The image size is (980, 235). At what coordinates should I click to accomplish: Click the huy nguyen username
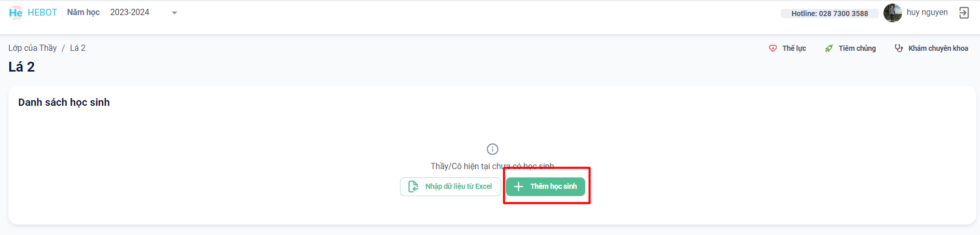[927, 12]
